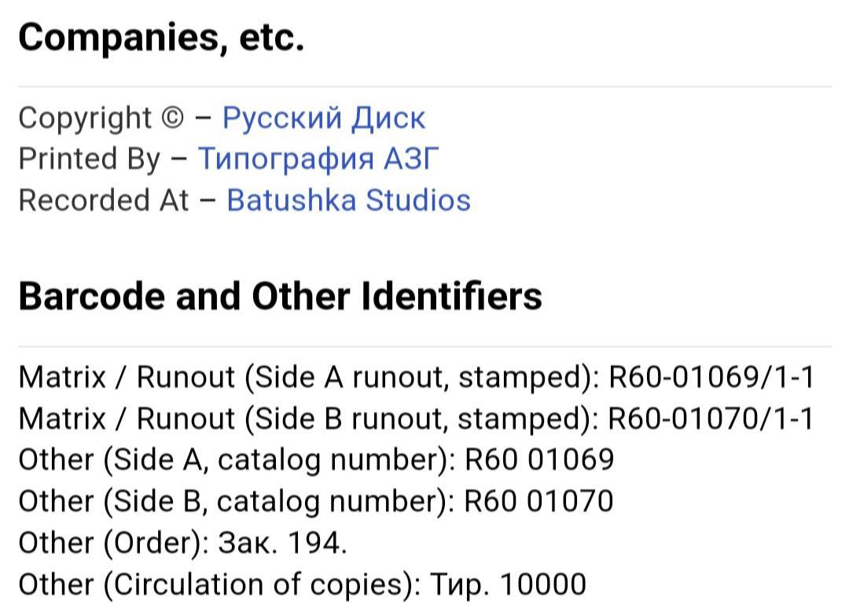Select the Printed By label text
The width and height of the screenshot is (849, 616).
point(90,159)
